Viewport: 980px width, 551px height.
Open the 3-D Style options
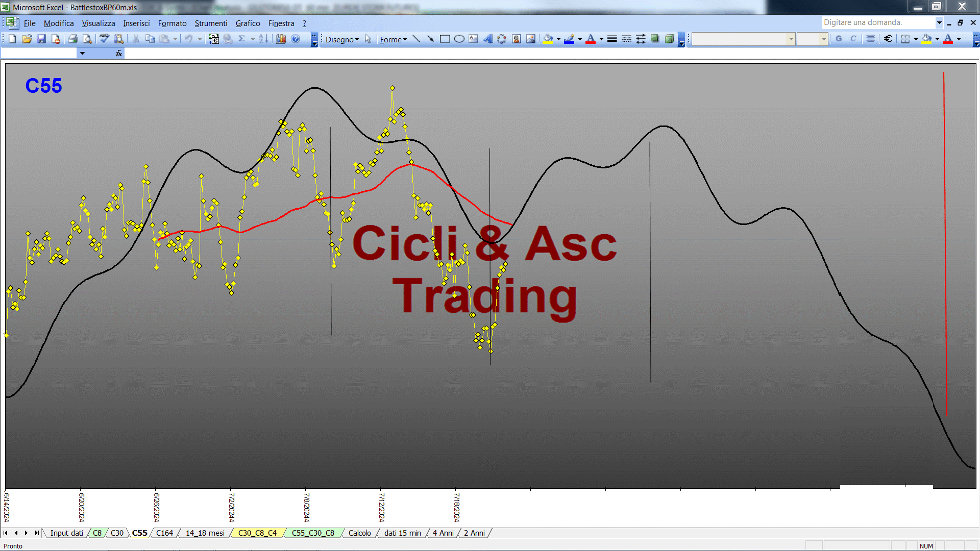[669, 39]
